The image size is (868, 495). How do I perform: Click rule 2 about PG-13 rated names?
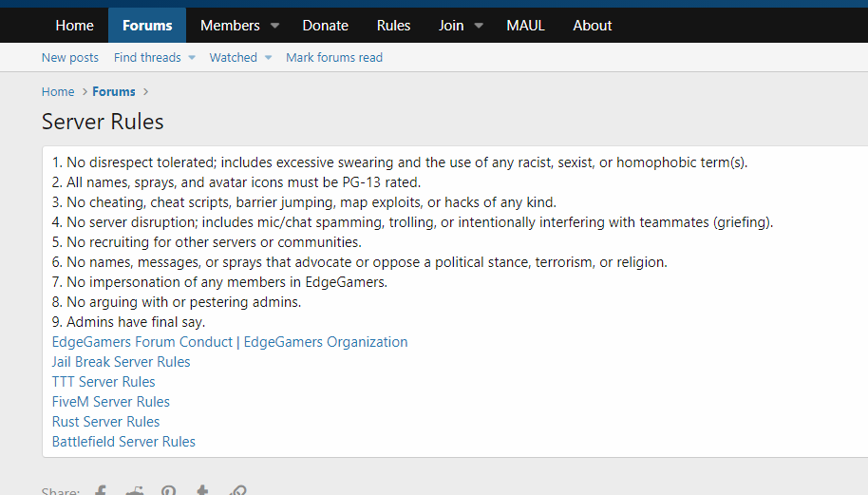pos(236,182)
